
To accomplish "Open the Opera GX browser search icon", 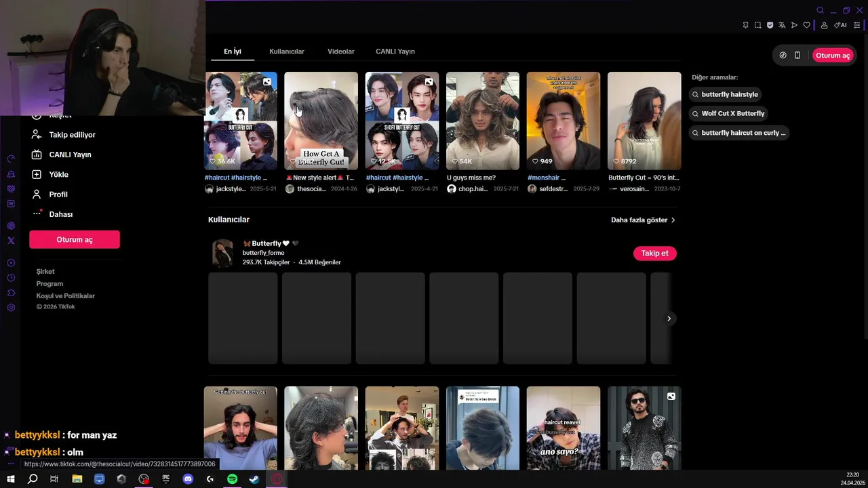I will 820,10.
